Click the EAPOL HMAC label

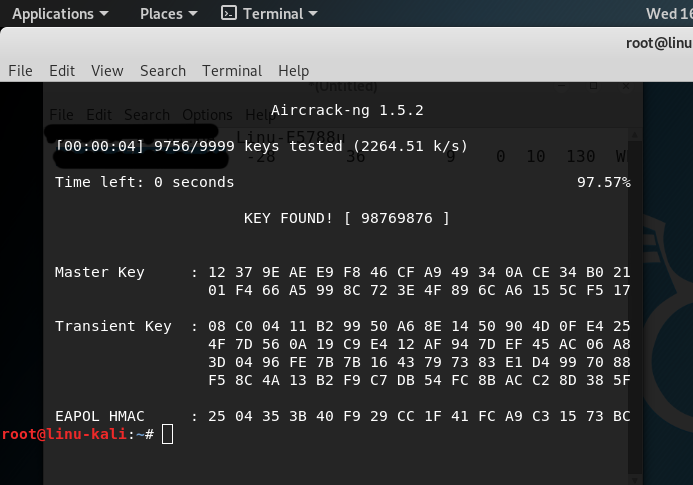tap(99, 416)
